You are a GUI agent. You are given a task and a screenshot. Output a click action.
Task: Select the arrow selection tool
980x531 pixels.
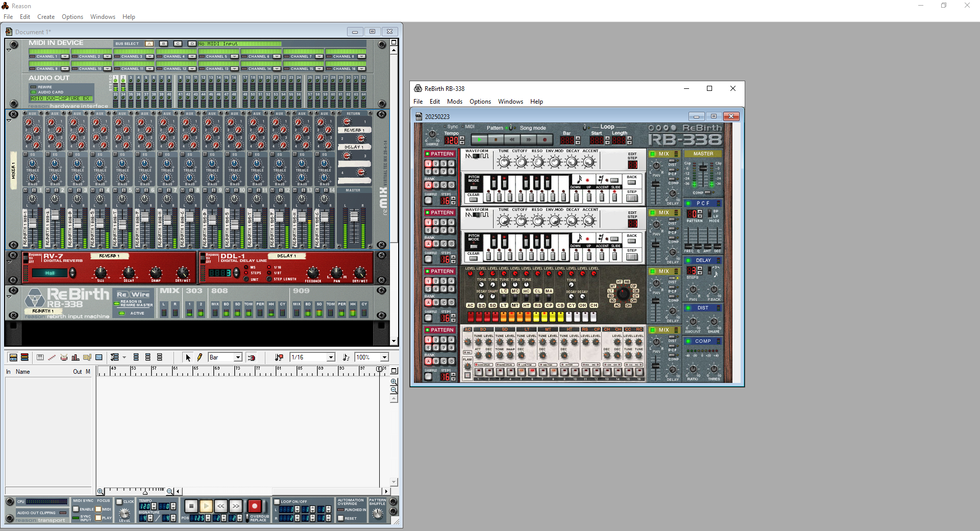tap(188, 357)
